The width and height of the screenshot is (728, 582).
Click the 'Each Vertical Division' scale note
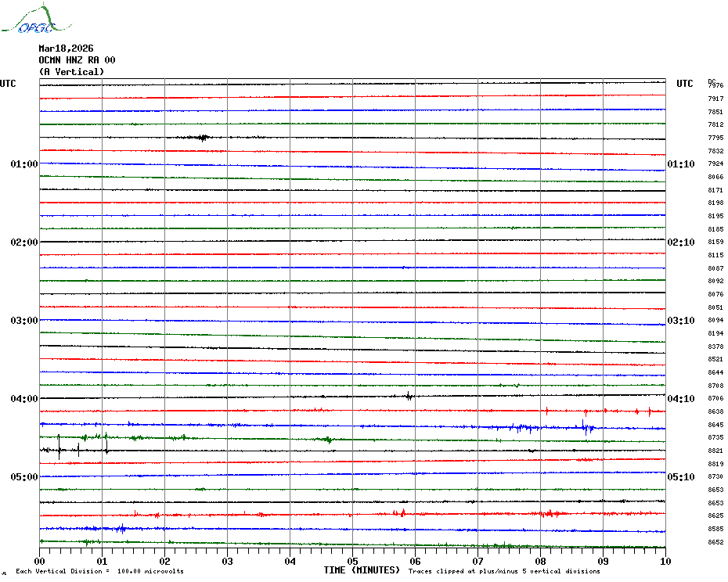(99, 571)
